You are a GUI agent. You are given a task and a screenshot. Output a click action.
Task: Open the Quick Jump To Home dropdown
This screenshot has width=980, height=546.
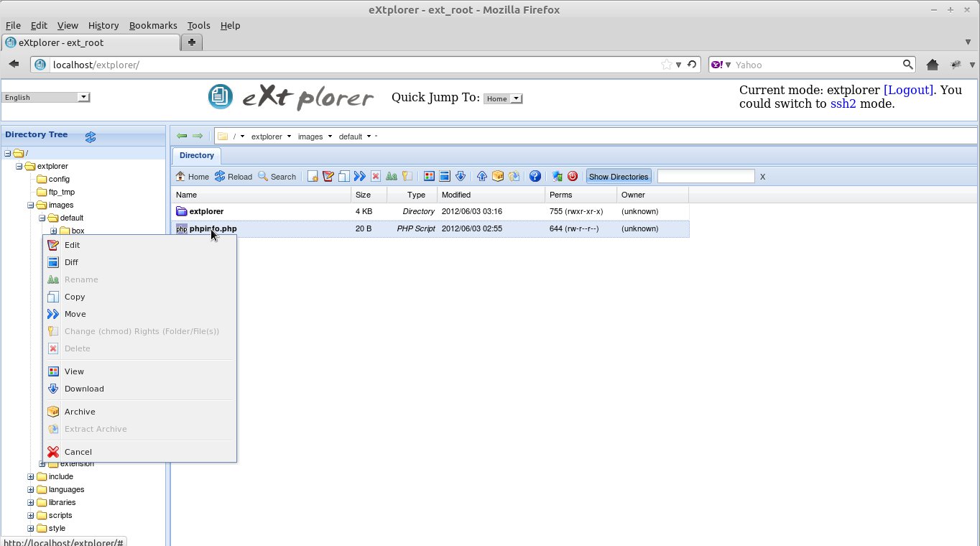503,98
